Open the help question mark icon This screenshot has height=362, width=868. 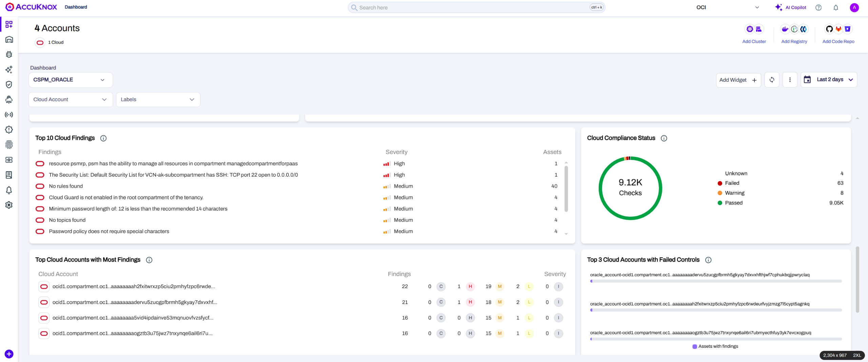point(818,7)
